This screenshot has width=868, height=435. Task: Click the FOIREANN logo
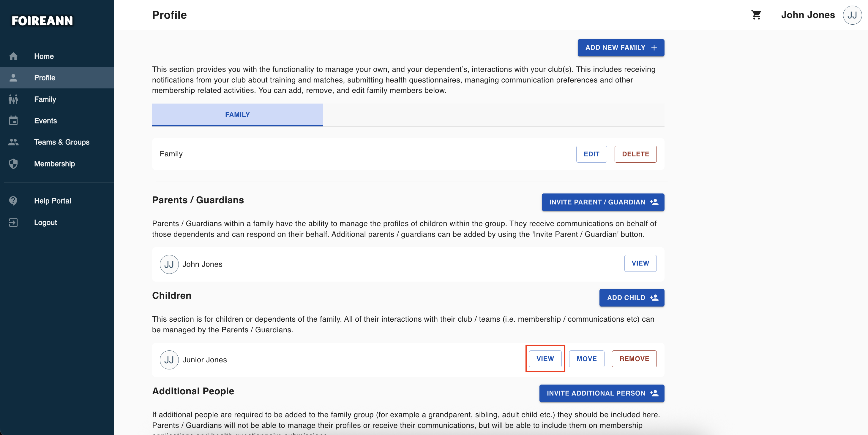[42, 20]
